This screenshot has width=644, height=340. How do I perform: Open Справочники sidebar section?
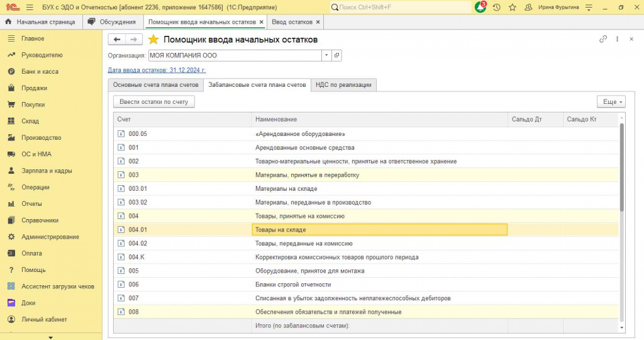pos(40,220)
